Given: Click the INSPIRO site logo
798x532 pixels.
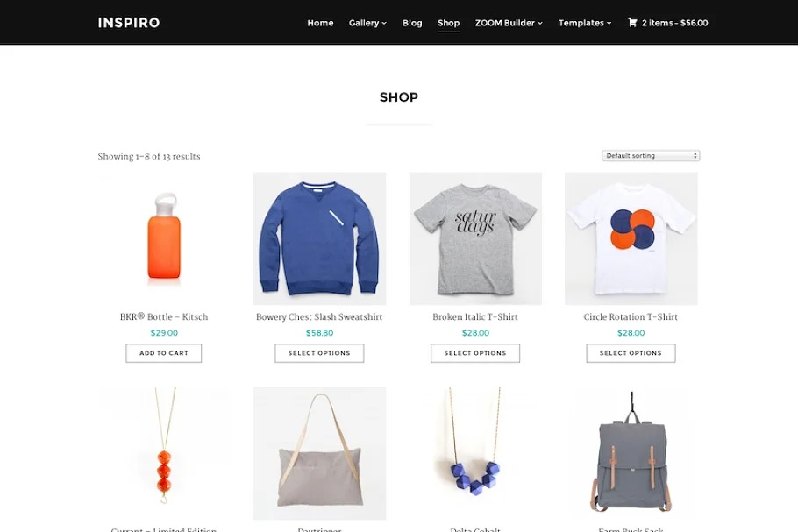Looking at the screenshot, I should click(129, 23).
